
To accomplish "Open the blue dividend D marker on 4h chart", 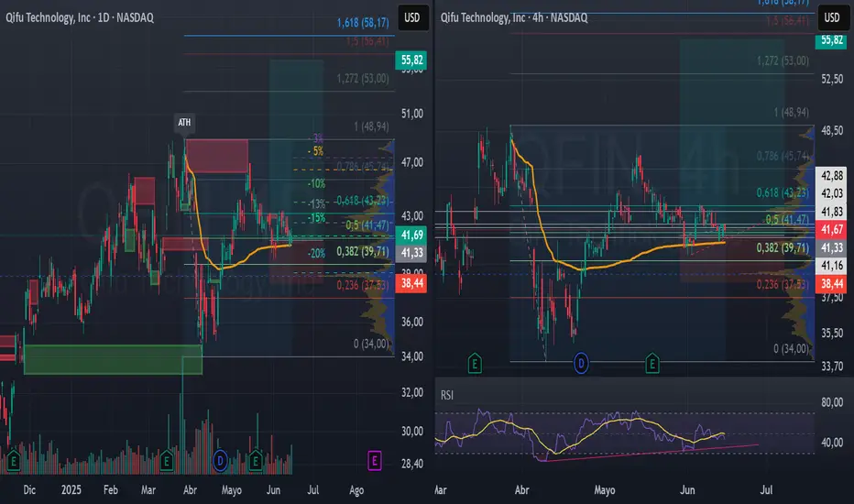I will tap(581, 363).
